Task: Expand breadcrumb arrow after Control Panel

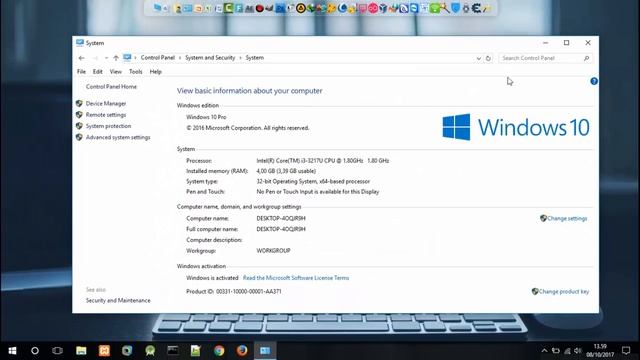Action: click(x=180, y=58)
